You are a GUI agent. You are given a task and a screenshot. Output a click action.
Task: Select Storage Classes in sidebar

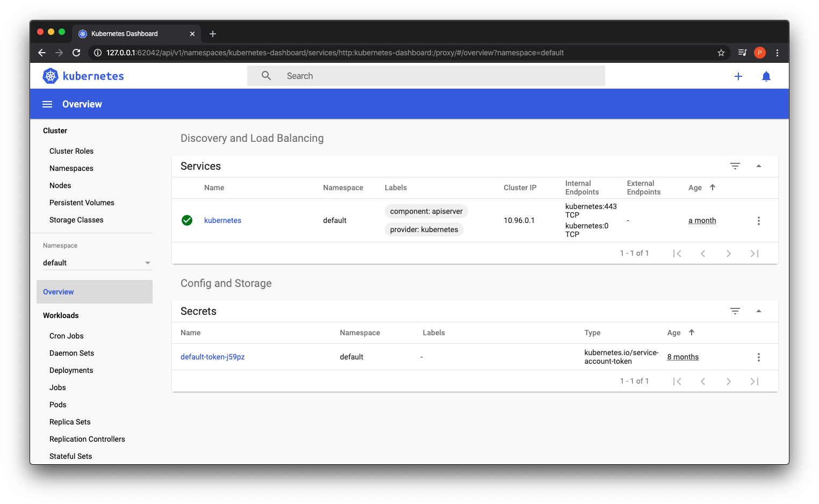(76, 220)
